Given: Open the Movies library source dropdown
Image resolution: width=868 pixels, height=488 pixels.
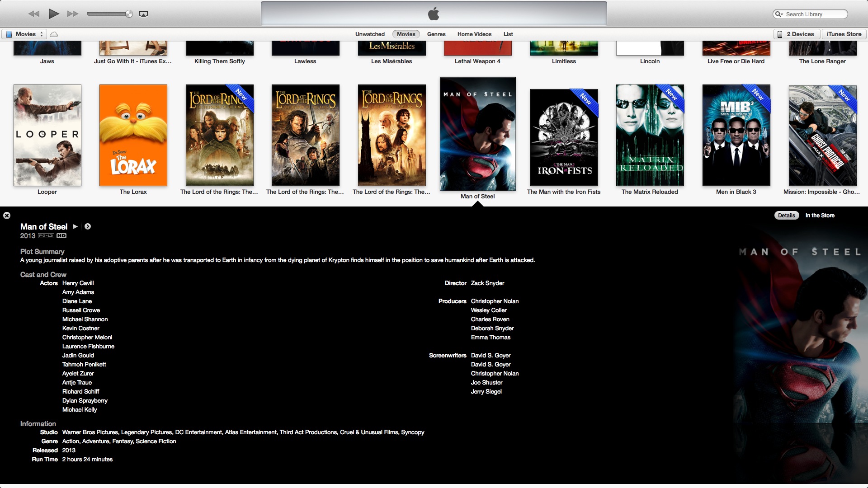Looking at the screenshot, I should tap(24, 34).
